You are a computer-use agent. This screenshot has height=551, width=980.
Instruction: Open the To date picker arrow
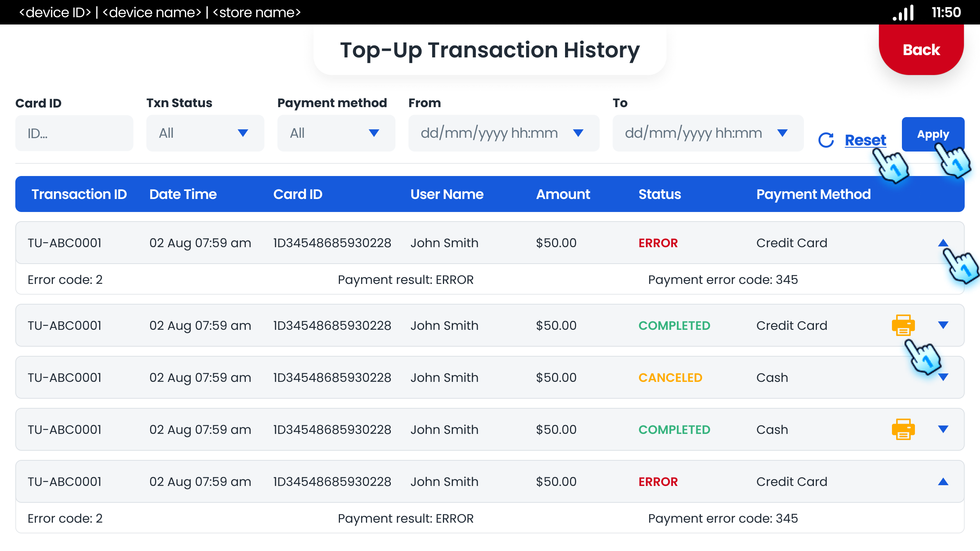(783, 133)
